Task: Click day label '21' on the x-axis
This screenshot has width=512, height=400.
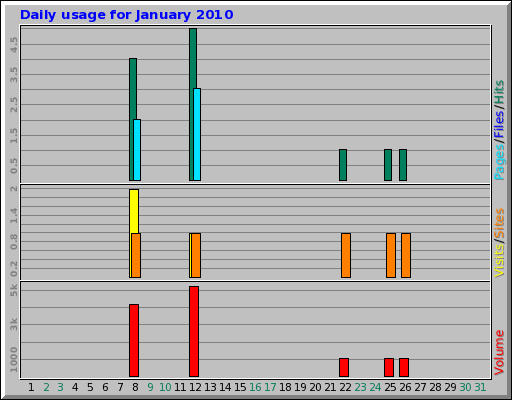Action: tap(330, 387)
